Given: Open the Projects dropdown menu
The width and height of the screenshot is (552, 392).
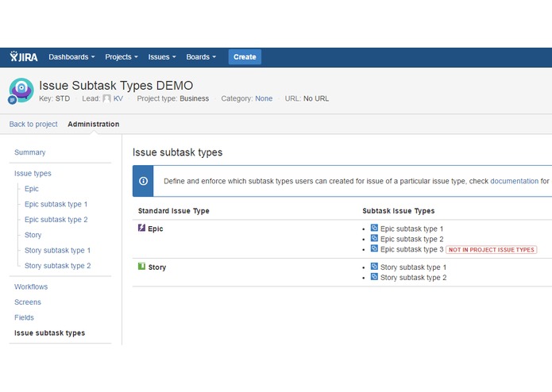Looking at the screenshot, I should (122, 57).
